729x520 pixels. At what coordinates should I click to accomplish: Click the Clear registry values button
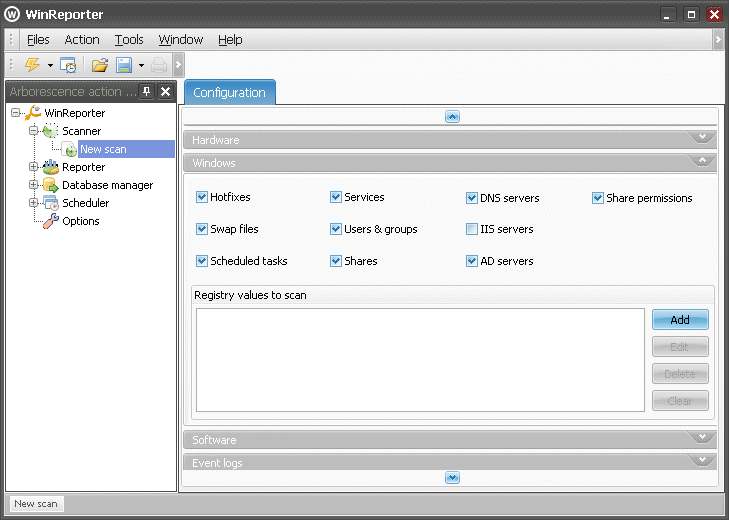tap(680, 400)
